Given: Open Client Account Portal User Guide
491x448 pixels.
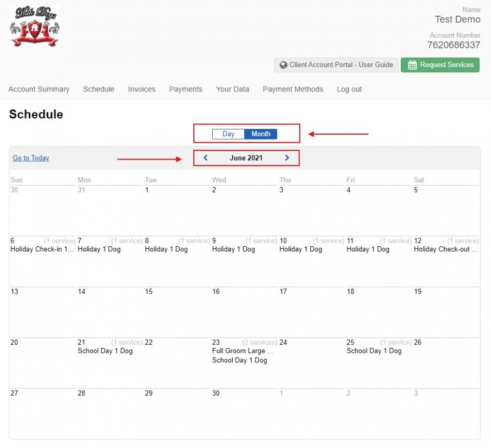Looking at the screenshot, I should click(336, 65).
